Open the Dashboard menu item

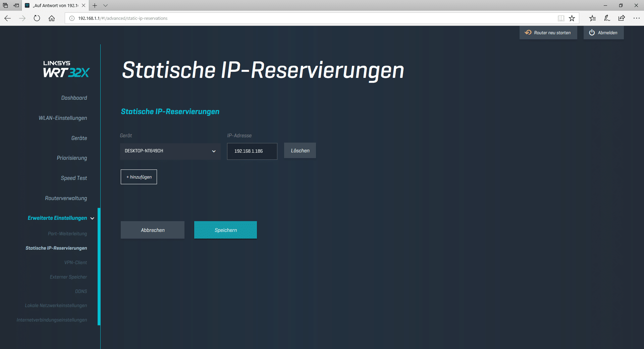pyautogui.click(x=74, y=98)
